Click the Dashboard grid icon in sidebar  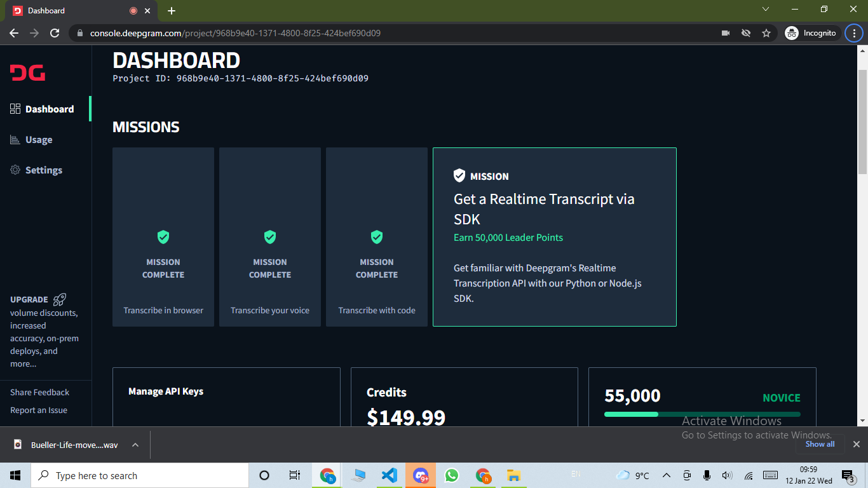(x=16, y=109)
